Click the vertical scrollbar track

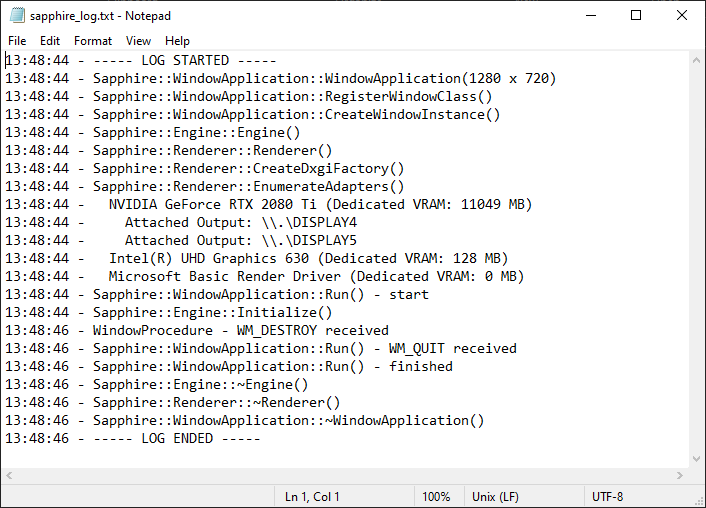point(697,260)
